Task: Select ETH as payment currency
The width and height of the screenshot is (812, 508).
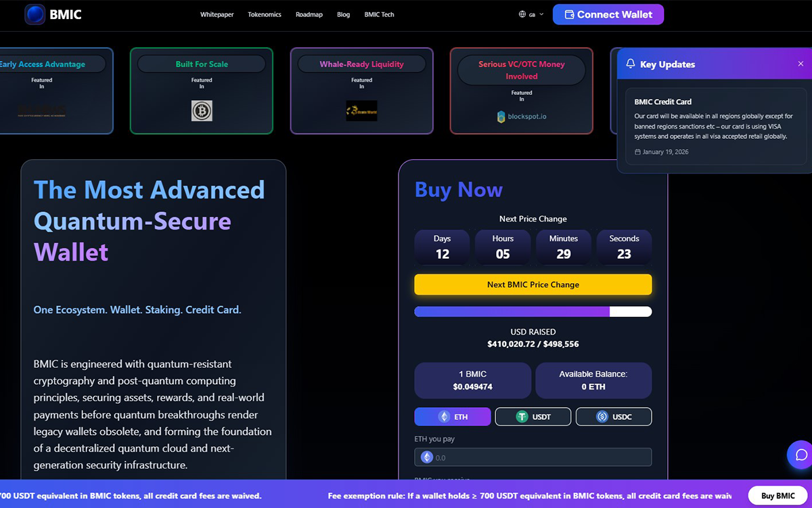Action: pyautogui.click(x=453, y=417)
